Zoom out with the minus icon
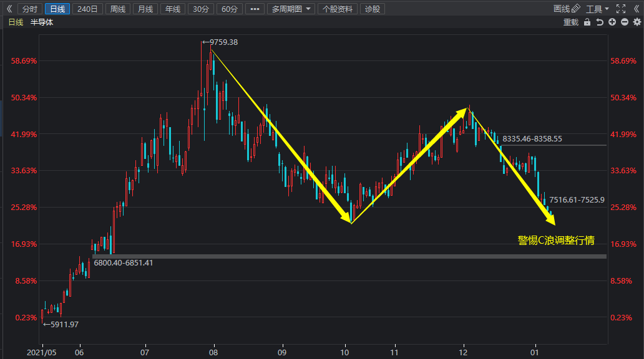The height and width of the screenshot is (359, 644). pyautogui.click(x=625, y=22)
